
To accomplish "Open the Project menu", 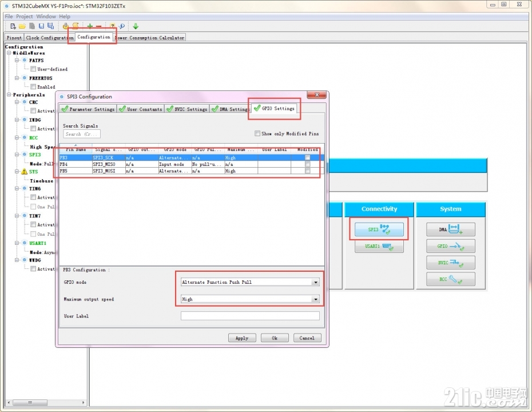I will [25, 16].
